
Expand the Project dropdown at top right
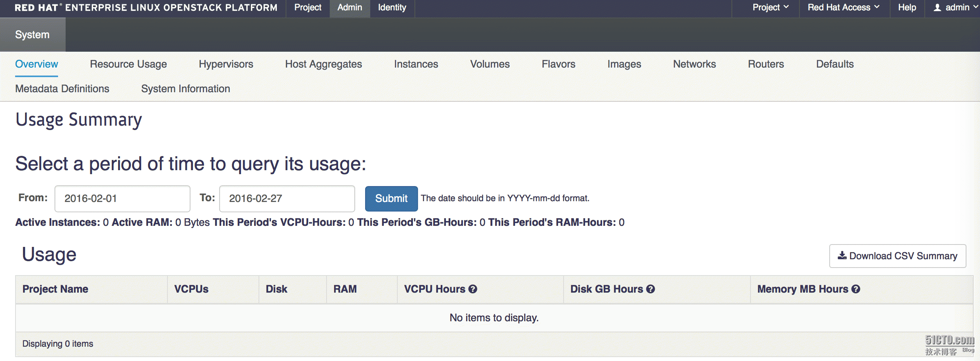click(x=770, y=8)
